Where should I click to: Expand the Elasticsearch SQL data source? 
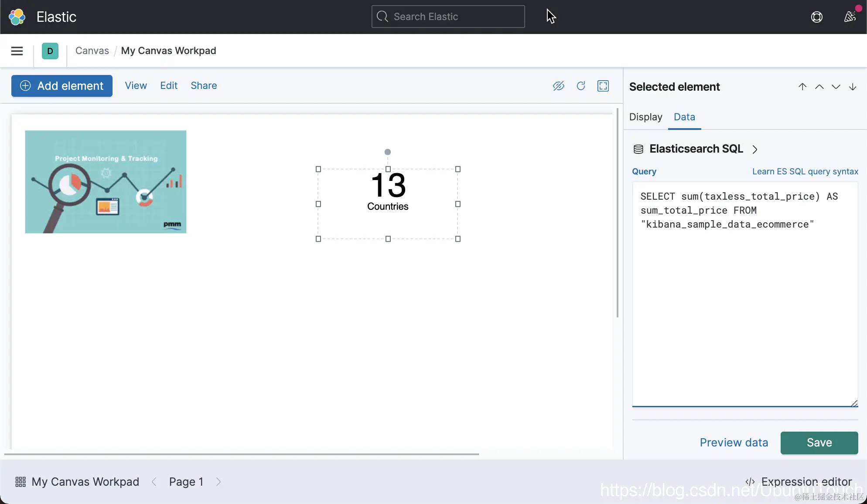click(x=696, y=149)
